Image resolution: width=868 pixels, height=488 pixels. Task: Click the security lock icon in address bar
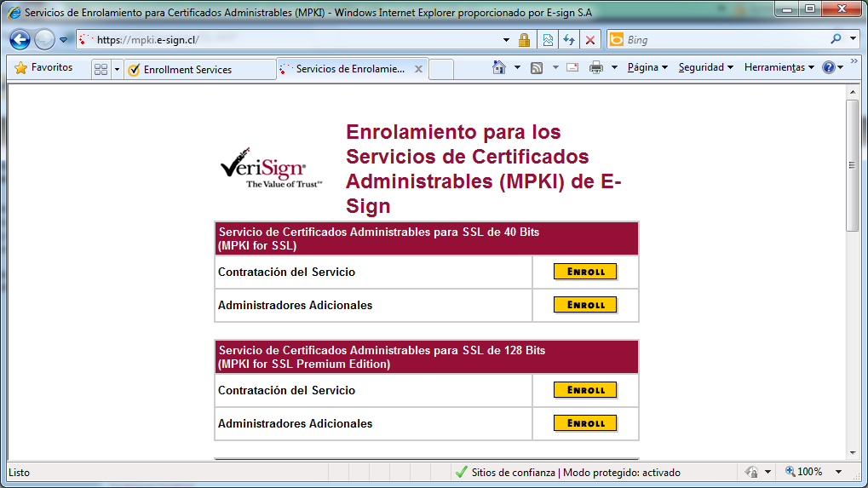525,40
